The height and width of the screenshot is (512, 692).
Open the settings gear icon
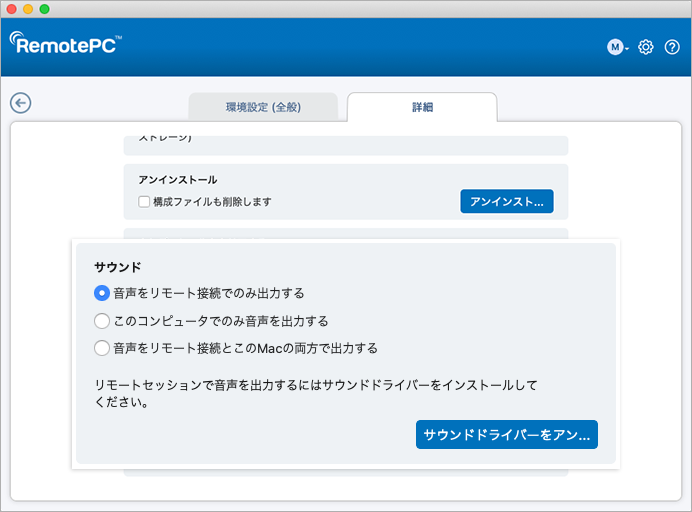coord(646,47)
